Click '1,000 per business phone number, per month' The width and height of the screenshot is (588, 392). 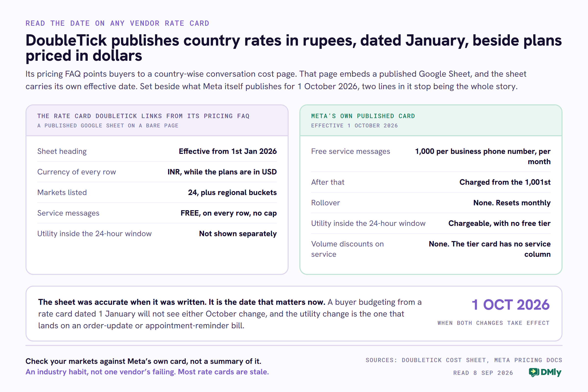tap(483, 157)
